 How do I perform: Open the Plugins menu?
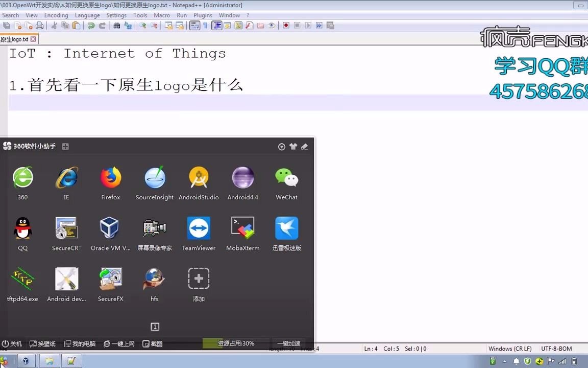click(x=203, y=15)
